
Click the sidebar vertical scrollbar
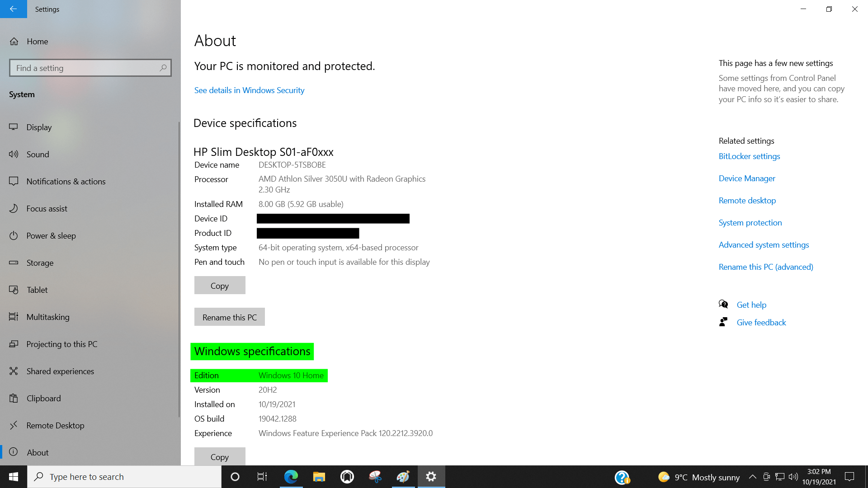tap(179, 269)
